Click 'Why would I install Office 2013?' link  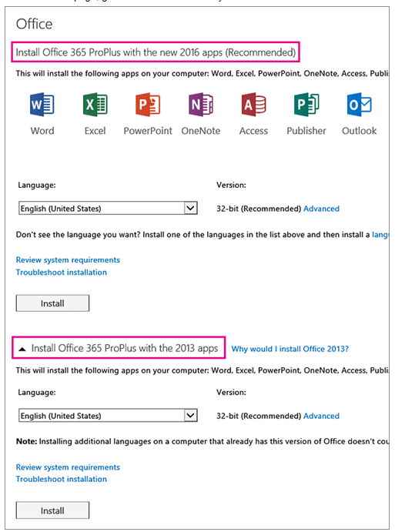click(290, 349)
